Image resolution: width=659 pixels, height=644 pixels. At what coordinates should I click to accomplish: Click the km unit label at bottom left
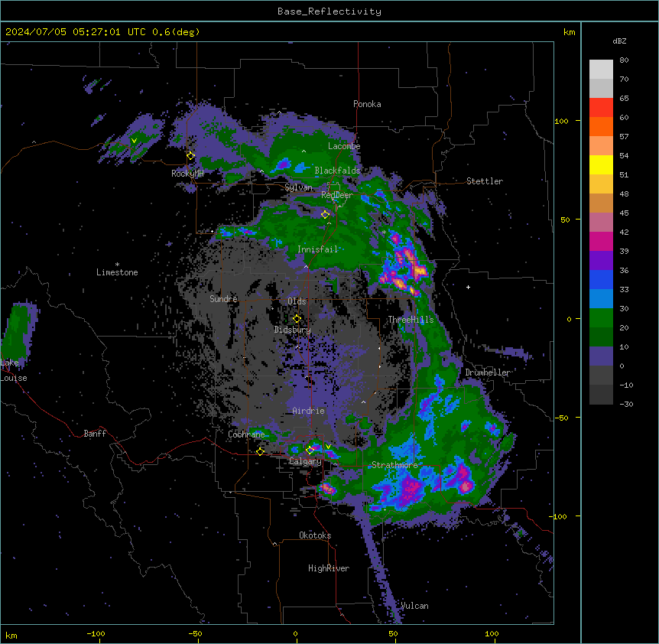[x=11, y=635]
